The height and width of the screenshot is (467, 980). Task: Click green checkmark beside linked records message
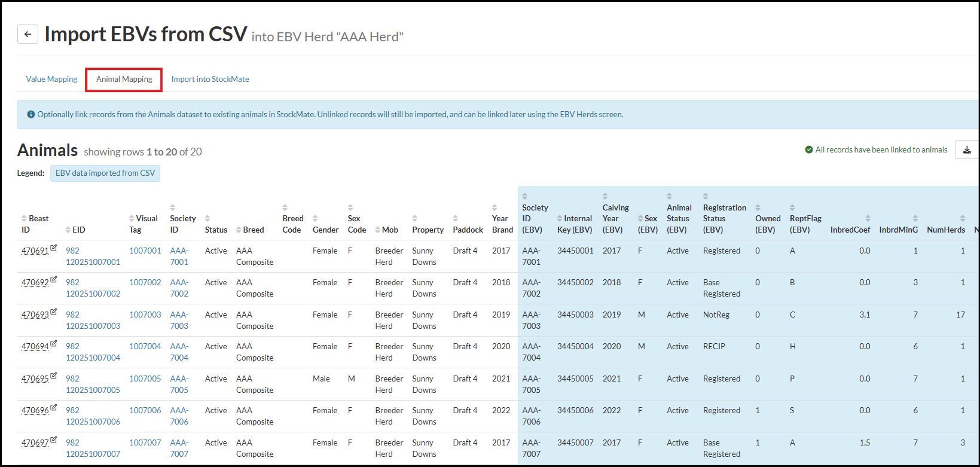(808, 149)
